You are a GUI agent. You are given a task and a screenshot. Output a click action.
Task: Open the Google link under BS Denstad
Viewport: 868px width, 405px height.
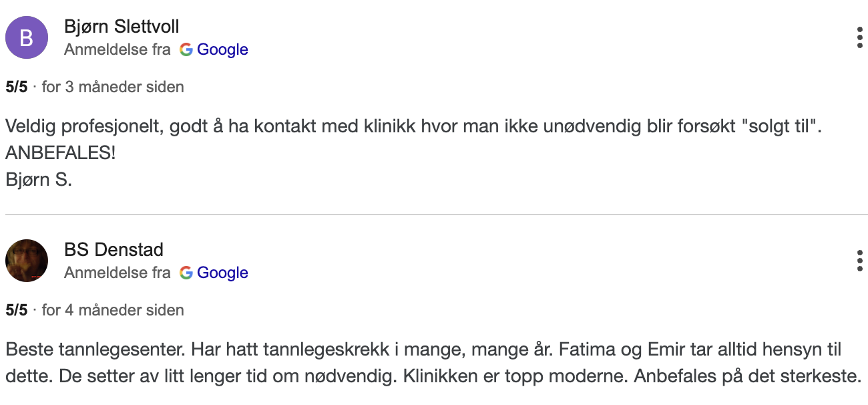pyautogui.click(x=222, y=273)
